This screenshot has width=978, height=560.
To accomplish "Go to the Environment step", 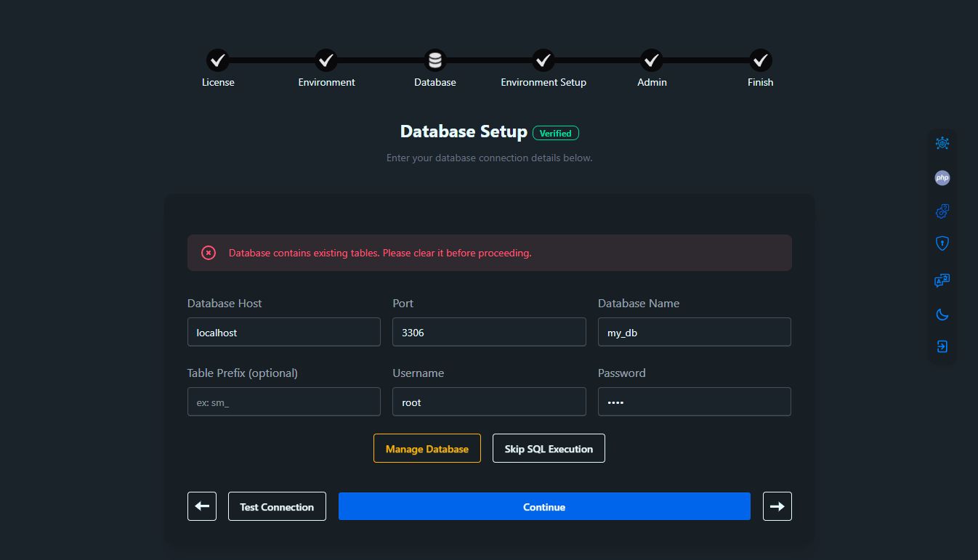I will (326, 60).
